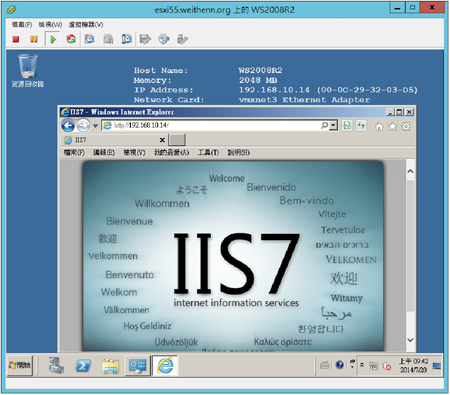Image resolution: width=450 pixels, height=395 pixels.
Task: Open the Internet Explorer home page icon
Action: tap(379, 126)
